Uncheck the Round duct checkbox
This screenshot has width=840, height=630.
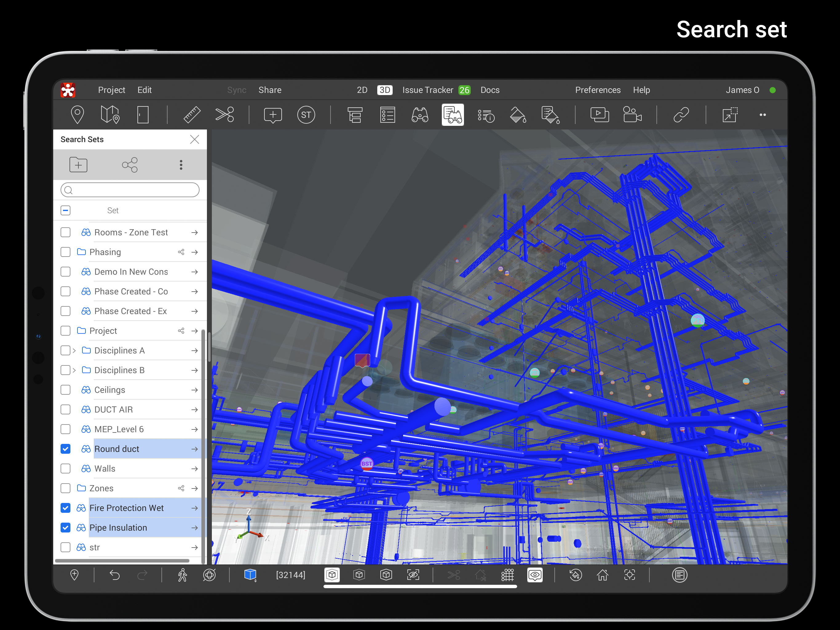pyautogui.click(x=65, y=449)
